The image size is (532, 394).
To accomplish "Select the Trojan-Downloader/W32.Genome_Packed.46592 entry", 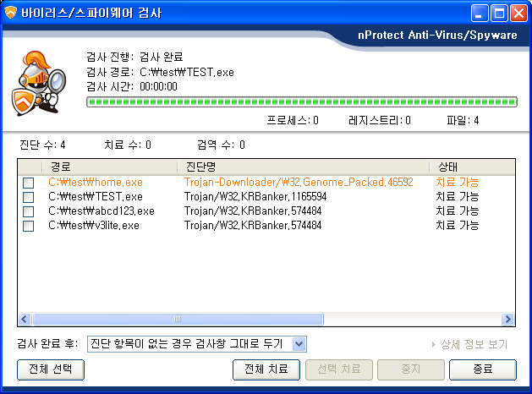I will [299, 183].
